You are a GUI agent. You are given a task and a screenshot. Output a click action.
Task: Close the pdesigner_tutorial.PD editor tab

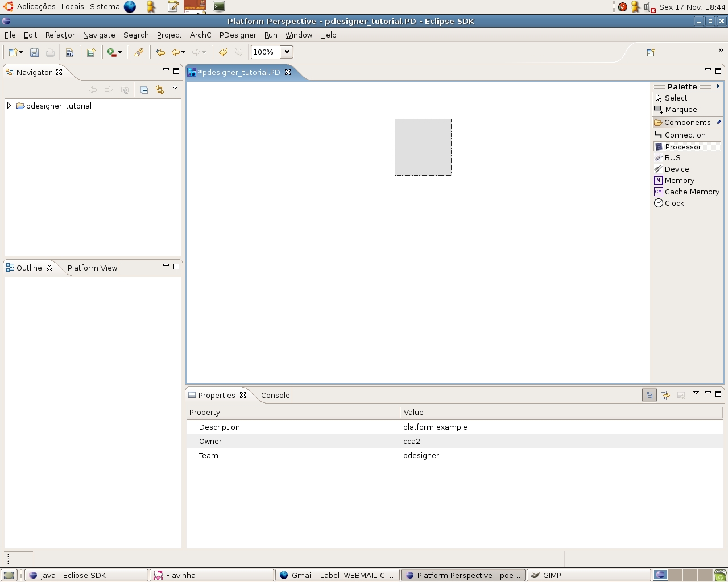tap(288, 72)
